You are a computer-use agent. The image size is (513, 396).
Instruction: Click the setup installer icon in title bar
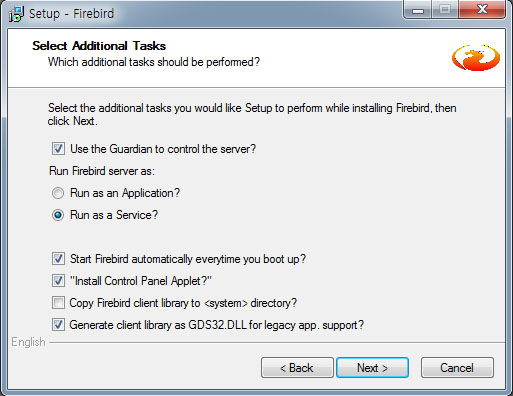coord(16,14)
